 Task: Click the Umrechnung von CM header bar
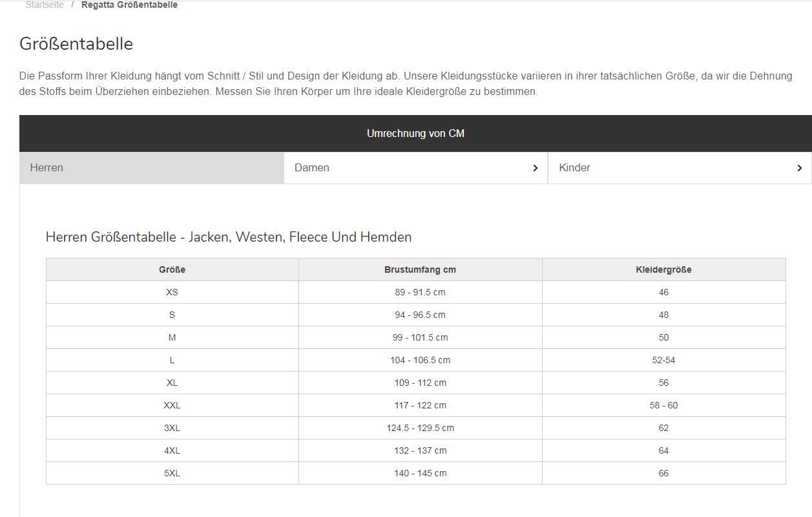[x=415, y=134]
